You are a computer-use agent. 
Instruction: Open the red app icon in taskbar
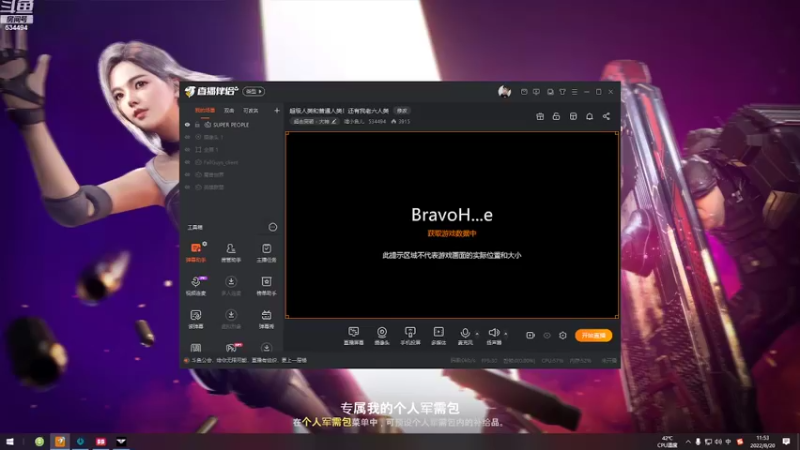[x=101, y=441]
